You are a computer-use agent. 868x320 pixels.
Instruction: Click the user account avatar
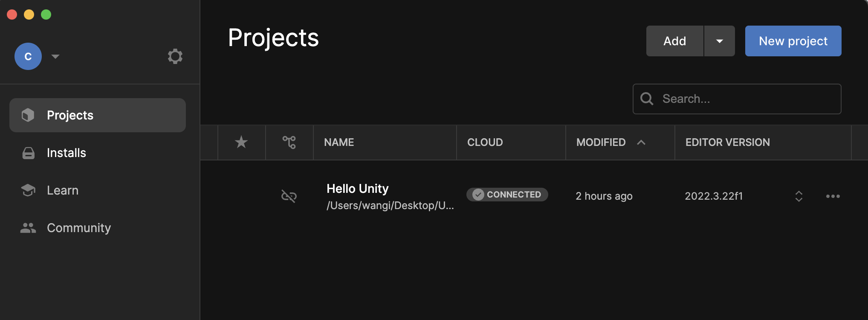pos(28,56)
